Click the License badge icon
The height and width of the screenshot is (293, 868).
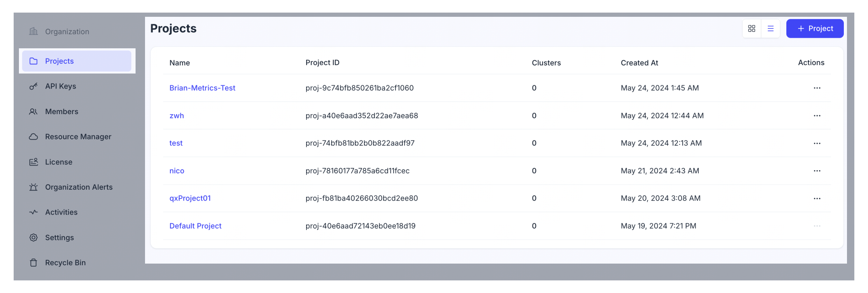[x=33, y=162]
